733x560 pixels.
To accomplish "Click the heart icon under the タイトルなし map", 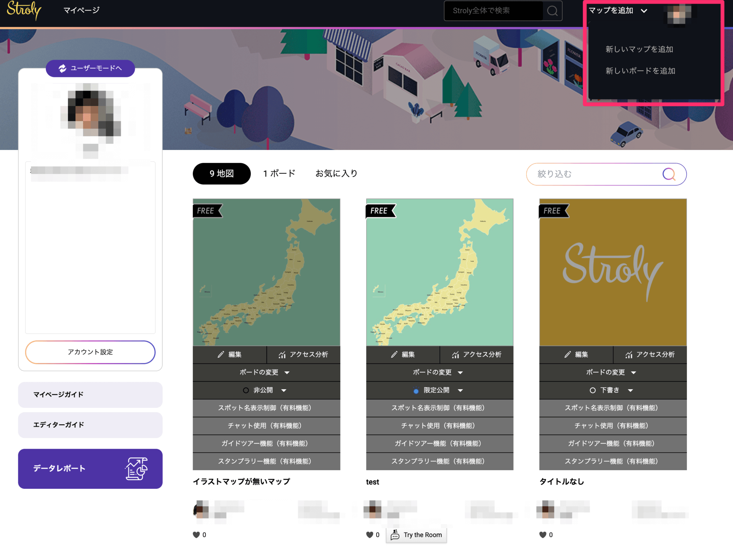I will 543,535.
